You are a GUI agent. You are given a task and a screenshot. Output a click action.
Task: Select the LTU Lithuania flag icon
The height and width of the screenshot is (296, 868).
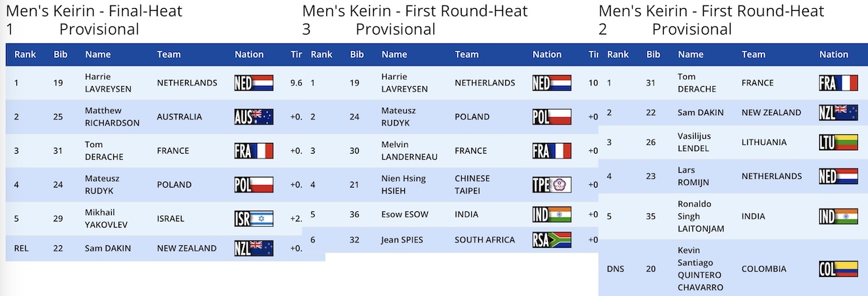(839, 142)
